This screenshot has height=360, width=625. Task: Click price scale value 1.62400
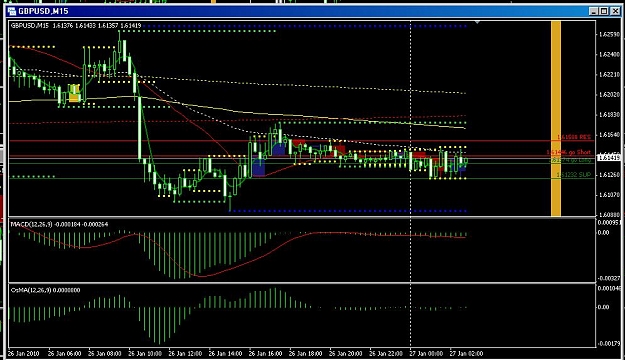pos(609,55)
